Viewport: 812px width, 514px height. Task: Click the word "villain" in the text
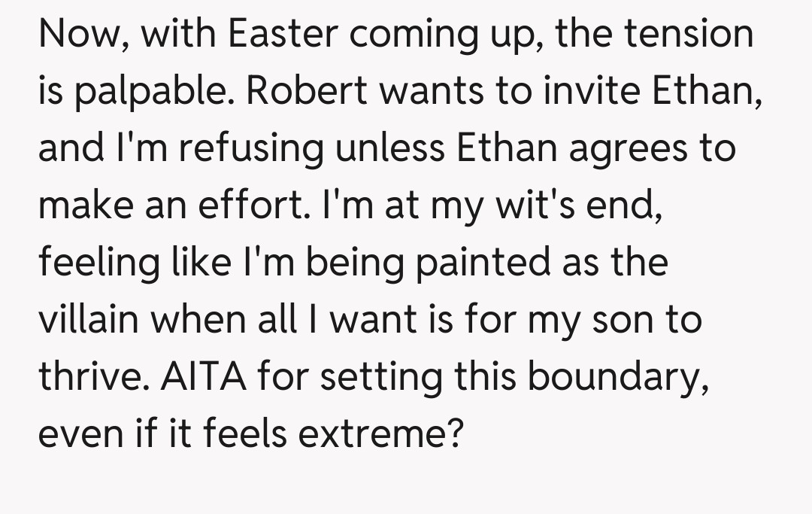tap(89, 321)
